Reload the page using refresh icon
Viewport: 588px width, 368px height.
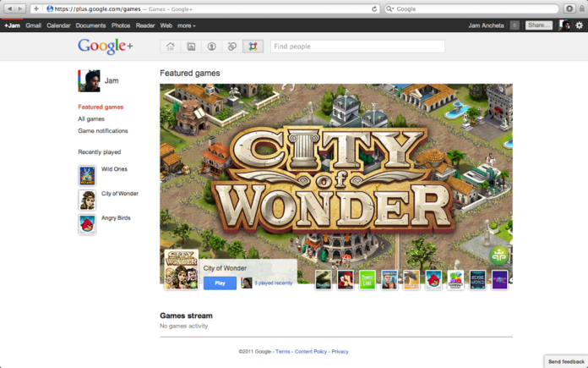tap(374, 9)
